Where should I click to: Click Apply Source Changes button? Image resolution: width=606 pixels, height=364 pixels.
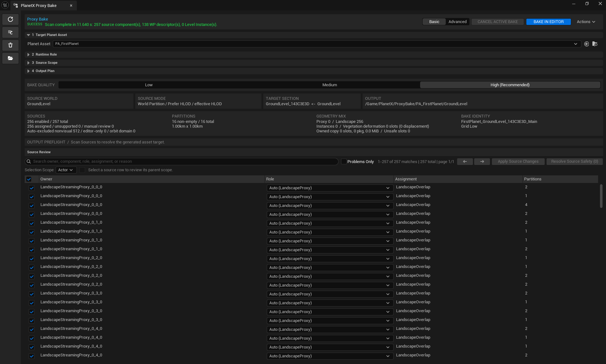pyautogui.click(x=518, y=161)
